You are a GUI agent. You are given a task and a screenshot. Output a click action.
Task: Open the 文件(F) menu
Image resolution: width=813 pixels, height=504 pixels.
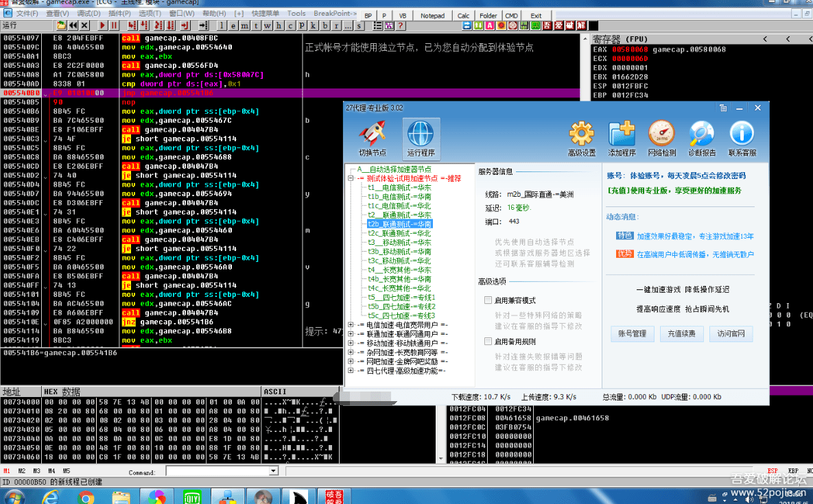tap(27, 14)
